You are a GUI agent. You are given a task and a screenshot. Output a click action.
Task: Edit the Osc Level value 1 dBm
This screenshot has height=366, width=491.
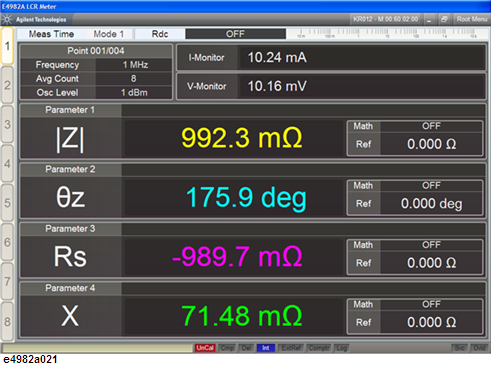(x=134, y=92)
